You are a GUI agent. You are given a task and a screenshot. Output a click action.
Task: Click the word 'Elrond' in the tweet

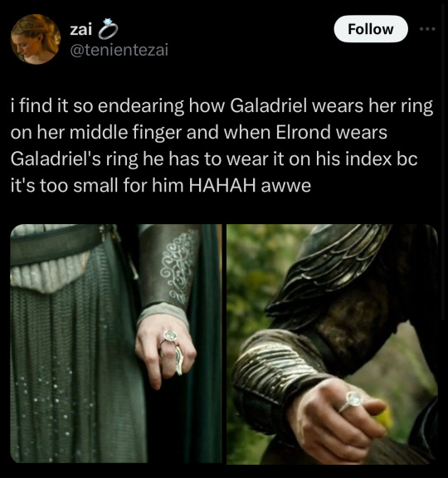[304, 132]
